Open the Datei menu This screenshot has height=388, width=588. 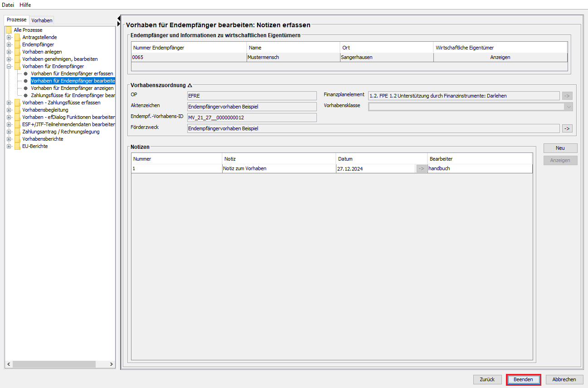coord(8,5)
